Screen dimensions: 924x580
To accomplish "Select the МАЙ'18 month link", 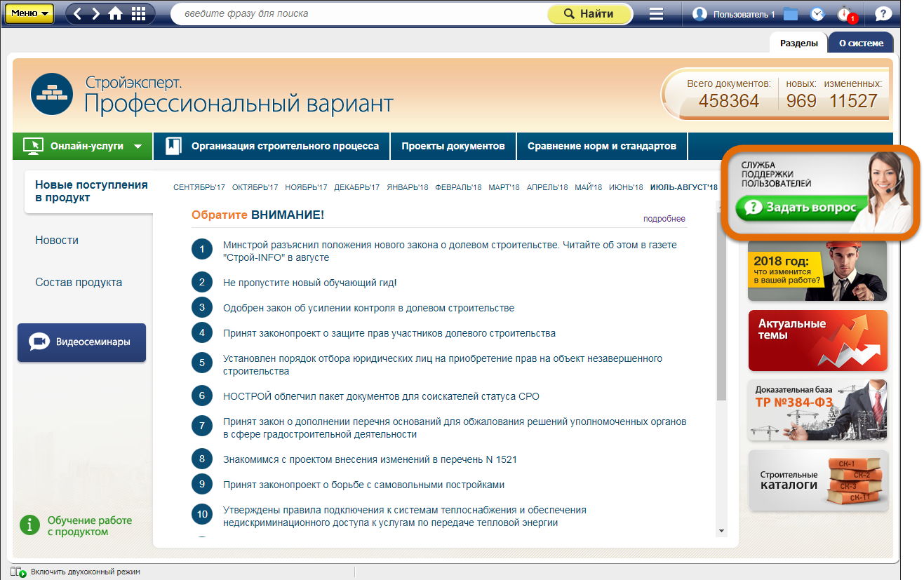I will click(588, 187).
